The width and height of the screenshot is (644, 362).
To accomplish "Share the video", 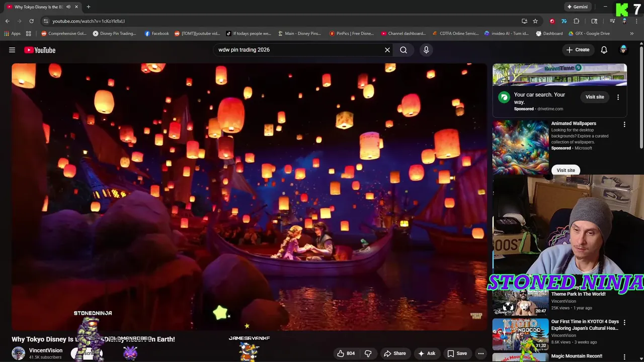I will point(394,353).
